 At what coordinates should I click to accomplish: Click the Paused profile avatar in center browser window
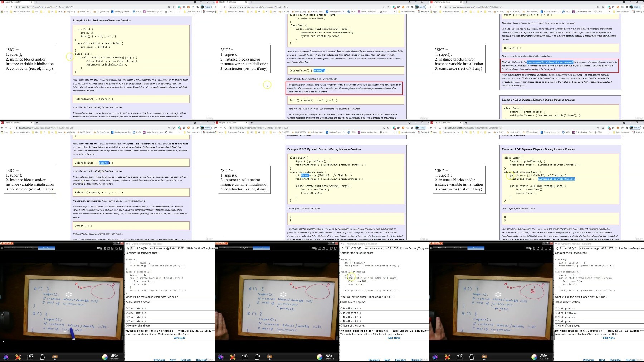pyautogui.click(x=420, y=128)
